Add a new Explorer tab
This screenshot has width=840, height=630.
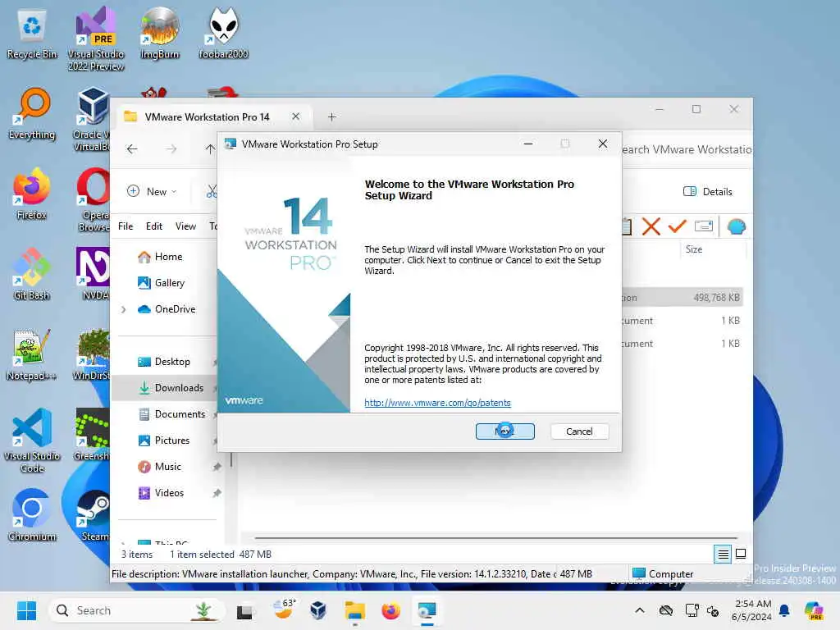click(331, 116)
